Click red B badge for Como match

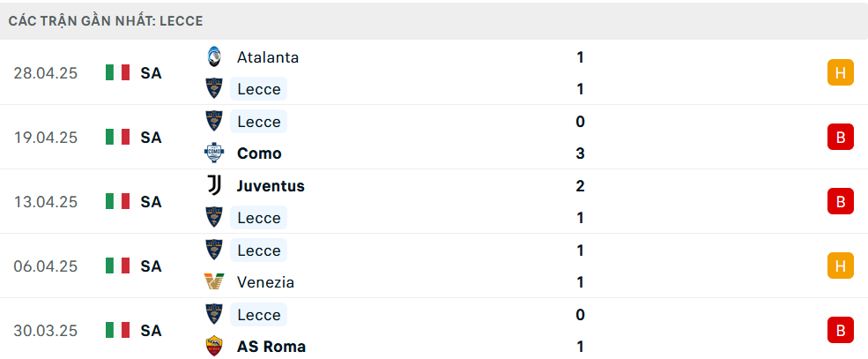(x=841, y=137)
